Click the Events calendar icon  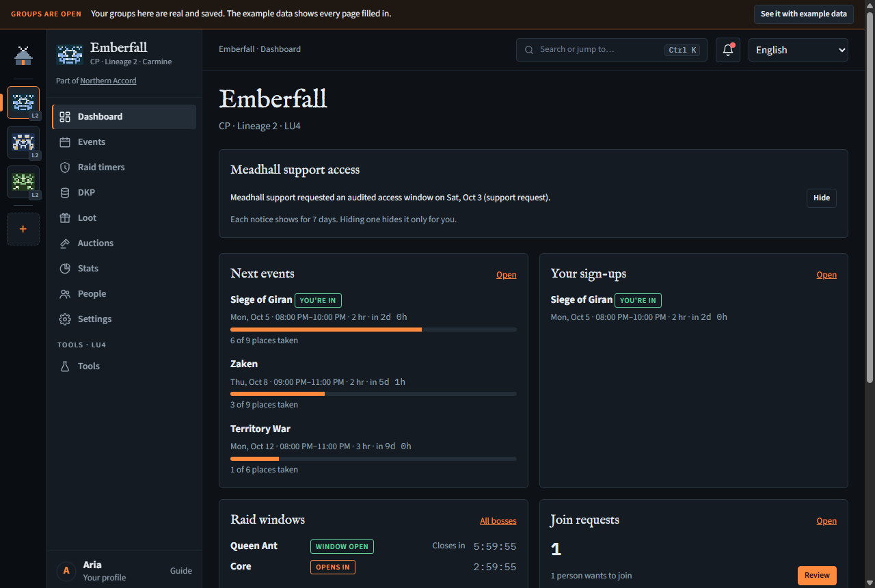65,142
